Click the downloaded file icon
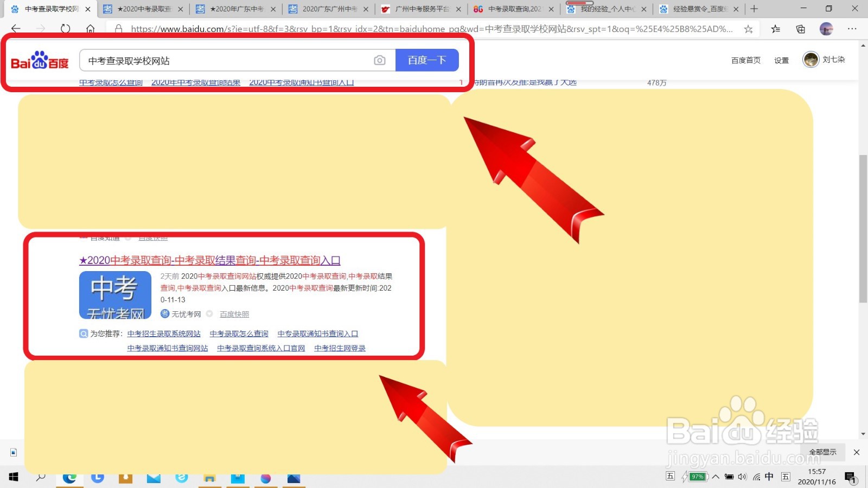868x488 pixels. coord(14,452)
